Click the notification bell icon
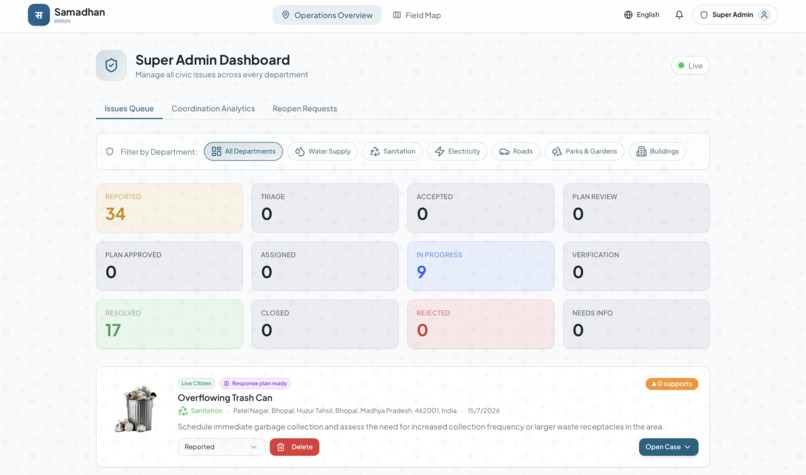This screenshot has height=475, width=806. click(x=679, y=15)
